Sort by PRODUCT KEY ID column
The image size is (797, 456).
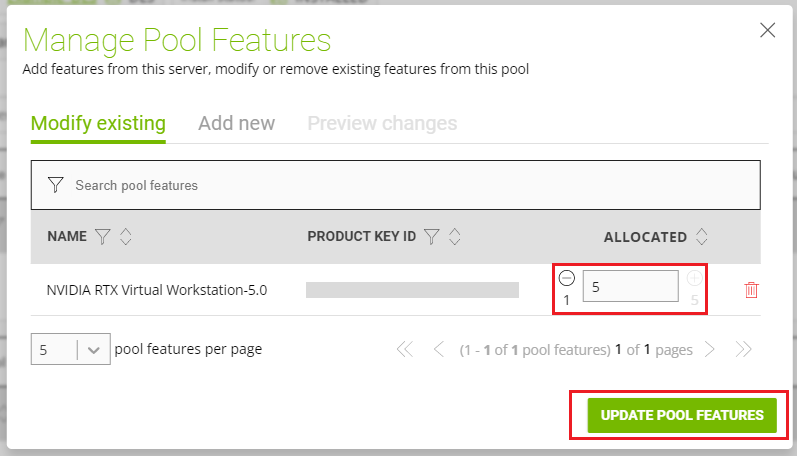click(x=455, y=237)
